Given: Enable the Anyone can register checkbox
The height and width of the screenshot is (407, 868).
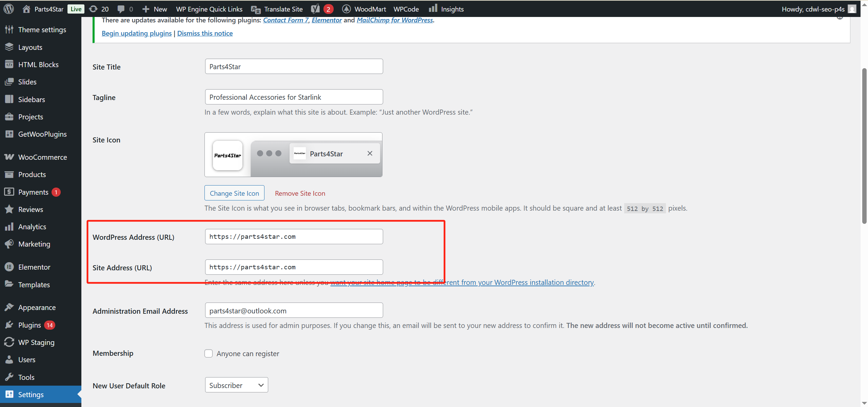Looking at the screenshot, I should 209,353.
